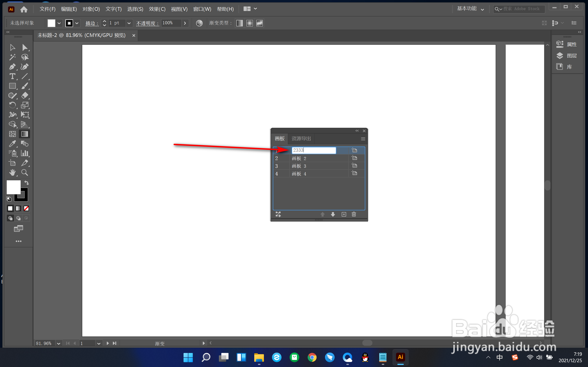This screenshot has width=588, height=367.
Task: Set fill to None swatch
Action: pyautogui.click(x=26, y=209)
